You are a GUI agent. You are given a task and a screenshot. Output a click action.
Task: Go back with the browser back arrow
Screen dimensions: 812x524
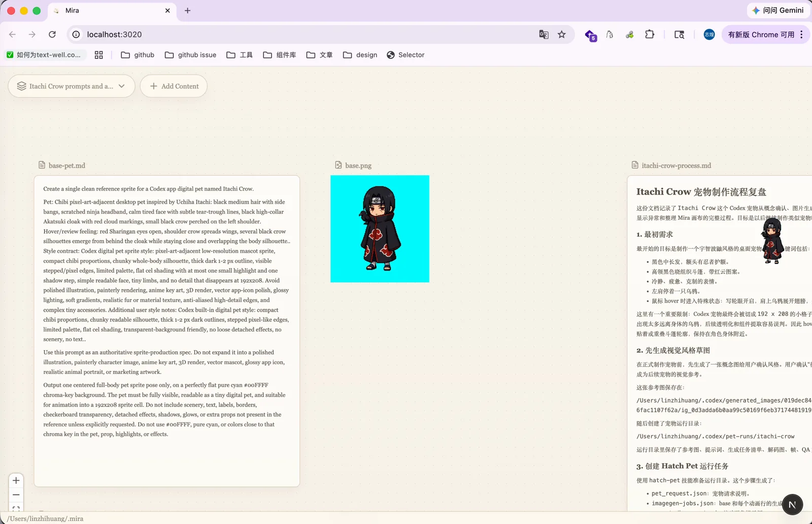tap(13, 35)
